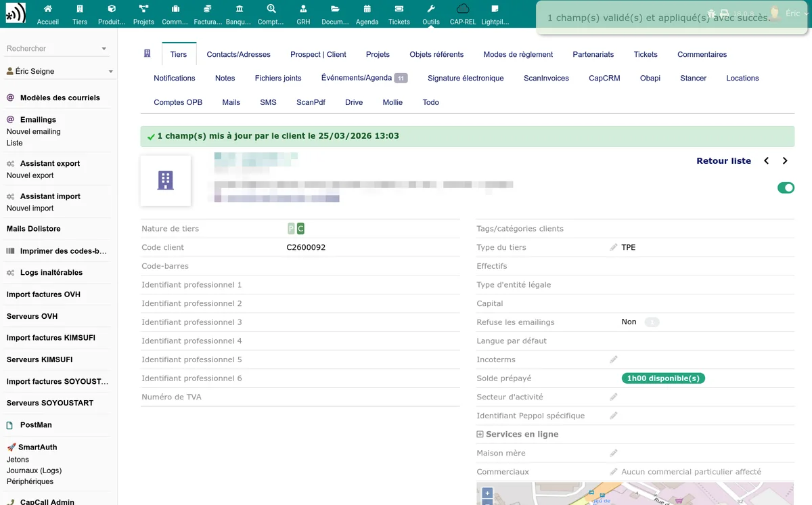Click the company logo thumbnail placeholder
812x505 pixels.
[x=165, y=181]
